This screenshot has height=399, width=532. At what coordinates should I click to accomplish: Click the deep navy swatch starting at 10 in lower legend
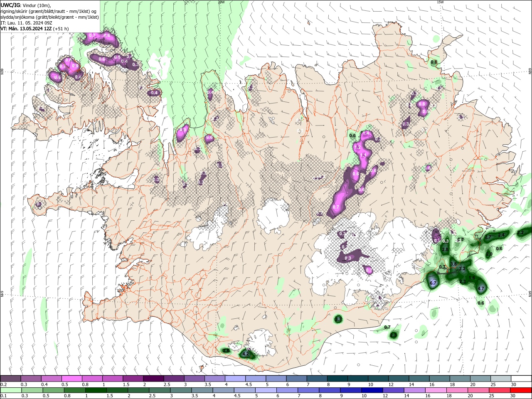point(372,390)
